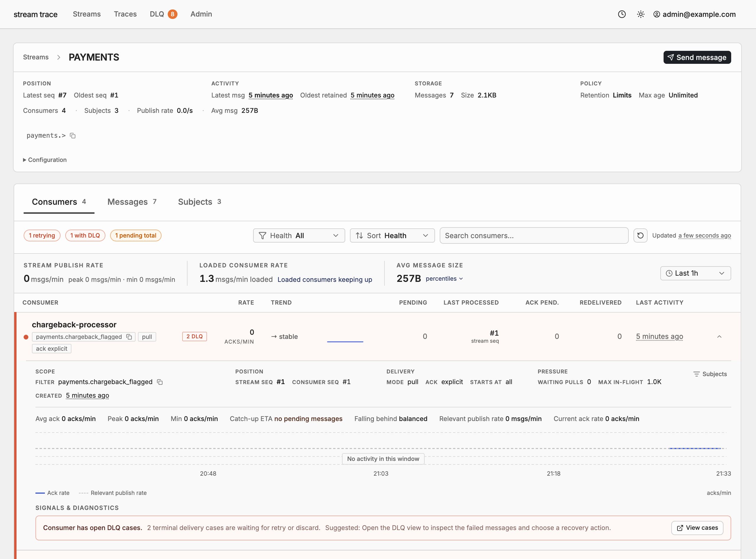Viewport: 756px width, 559px height.
Task: Click the CONSUMER column header
Action: (x=40, y=303)
